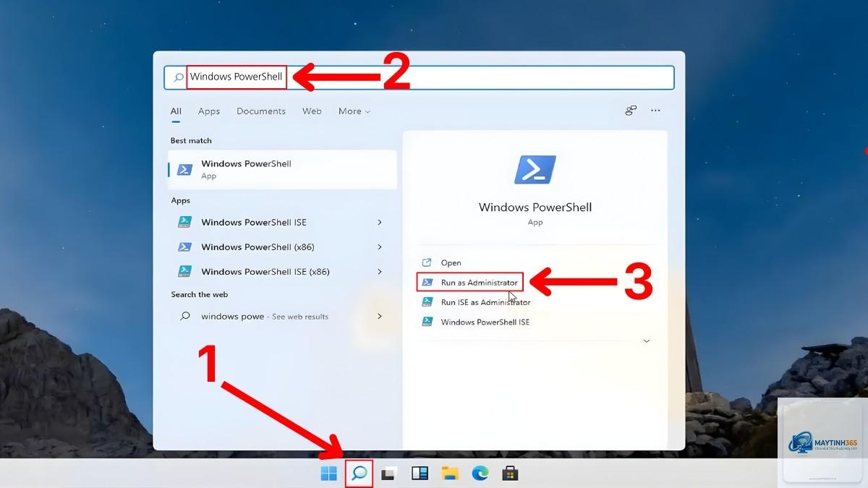This screenshot has height=488, width=868.
Task: Open Microsoft Store from taskbar
Action: pos(511,474)
